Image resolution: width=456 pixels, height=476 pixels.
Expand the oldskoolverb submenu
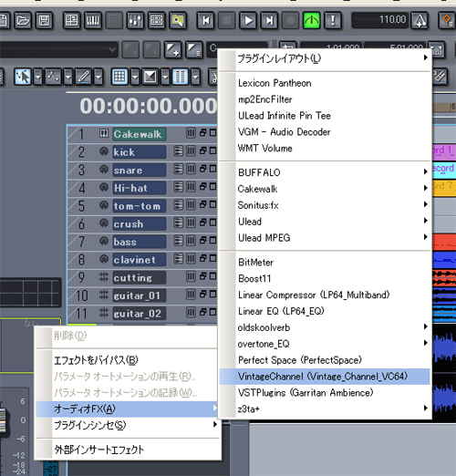pyautogui.click(x=325, y=327)
